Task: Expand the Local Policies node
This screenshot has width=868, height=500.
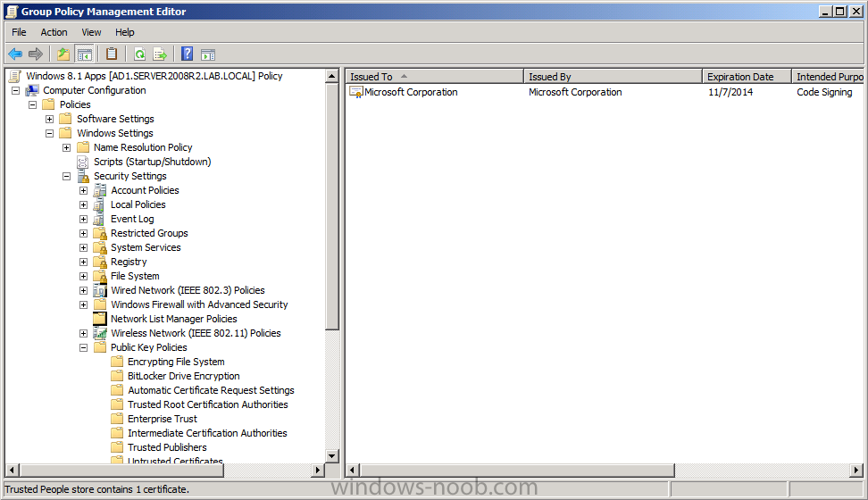Action: pos(84,204)
